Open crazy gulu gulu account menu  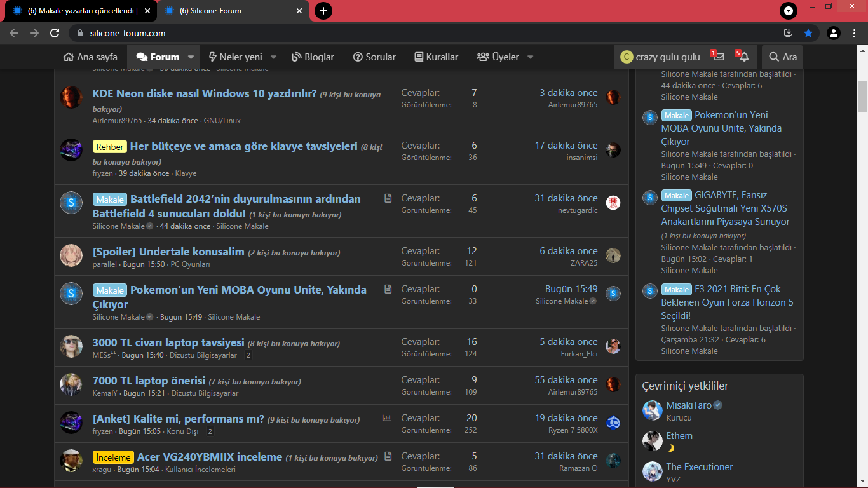pyautogui.click(x=660, y=57)
